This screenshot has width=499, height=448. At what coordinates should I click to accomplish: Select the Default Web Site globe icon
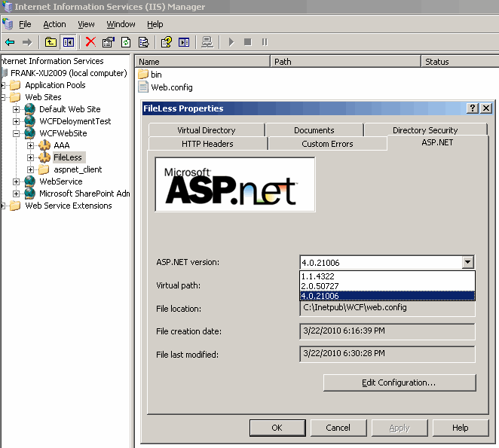(x=29, y=109)
